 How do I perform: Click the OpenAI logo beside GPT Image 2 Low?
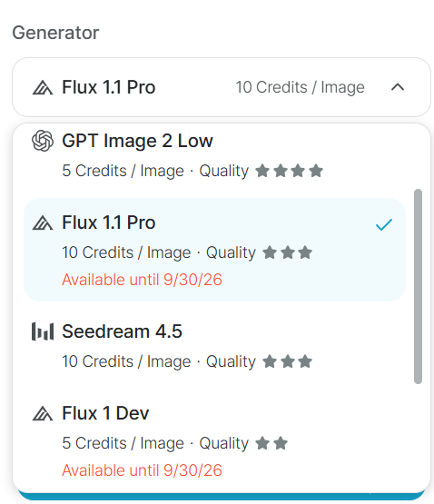pyautogui.click(x=43, y=141)
